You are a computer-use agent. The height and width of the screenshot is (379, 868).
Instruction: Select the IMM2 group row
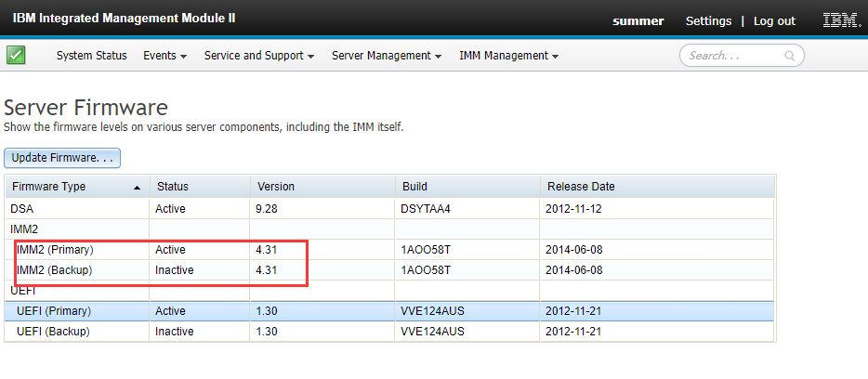[x=389, y=229]
